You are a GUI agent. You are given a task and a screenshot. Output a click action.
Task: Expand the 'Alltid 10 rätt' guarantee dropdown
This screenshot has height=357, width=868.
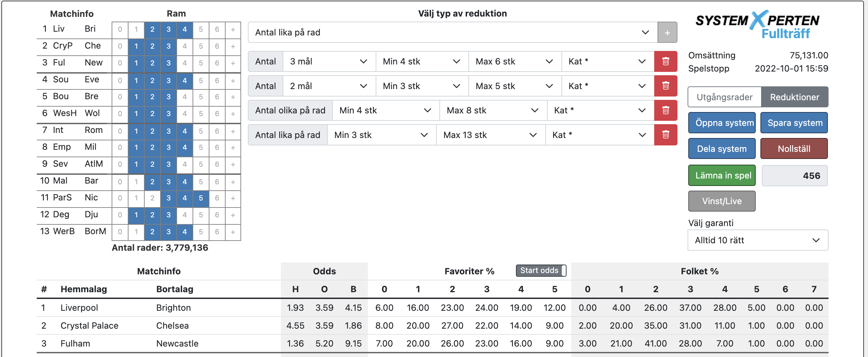757,240
